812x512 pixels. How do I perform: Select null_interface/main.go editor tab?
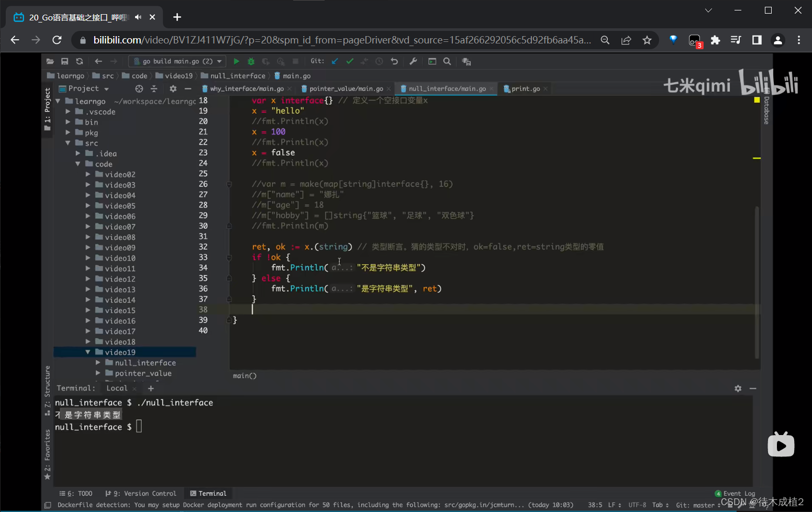[x=447, y=88]
